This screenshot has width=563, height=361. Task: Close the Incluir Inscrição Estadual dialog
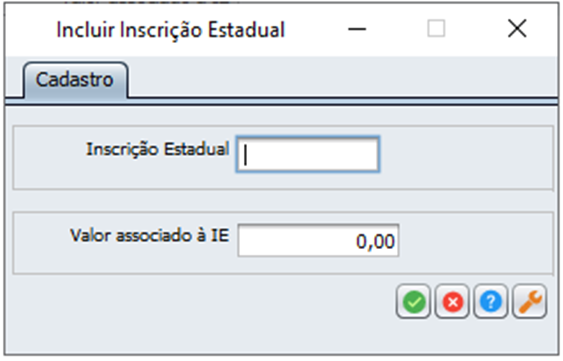click(517, 28)
